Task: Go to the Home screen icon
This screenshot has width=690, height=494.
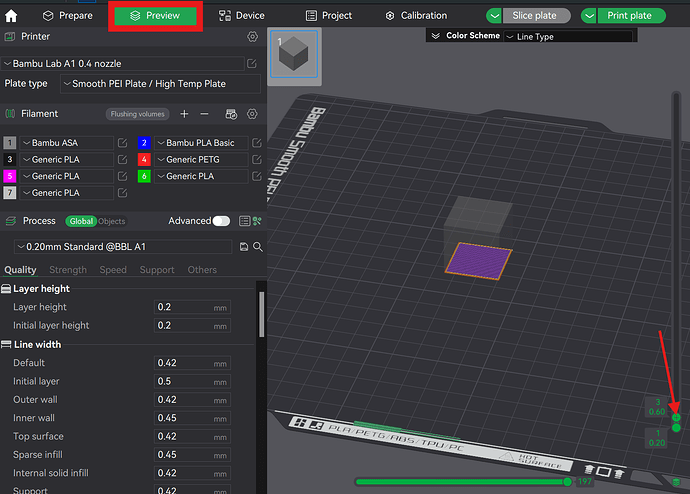Action: pos(11,16)
